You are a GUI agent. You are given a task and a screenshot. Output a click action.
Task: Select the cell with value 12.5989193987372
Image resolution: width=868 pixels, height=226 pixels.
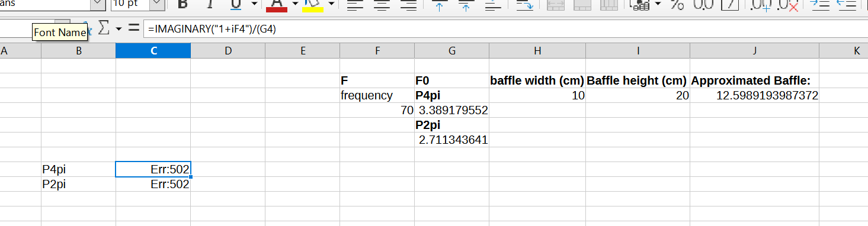tap(754, 95)
